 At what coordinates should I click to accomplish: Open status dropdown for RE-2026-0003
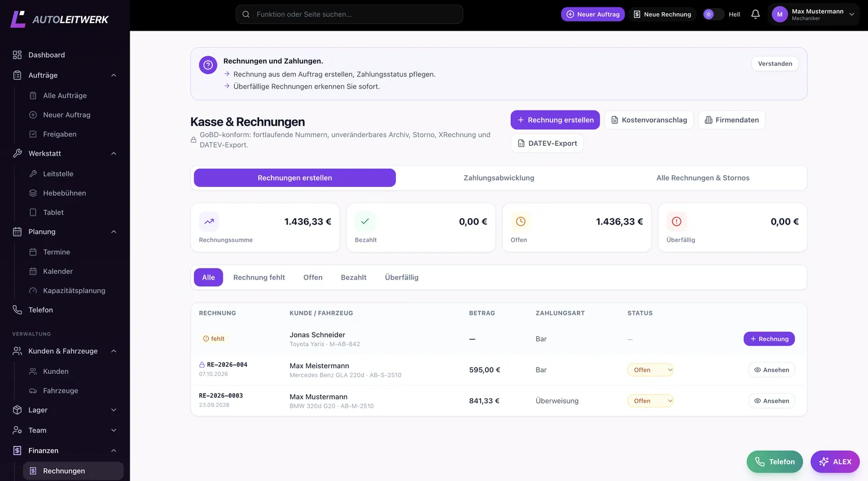point(650,401)
